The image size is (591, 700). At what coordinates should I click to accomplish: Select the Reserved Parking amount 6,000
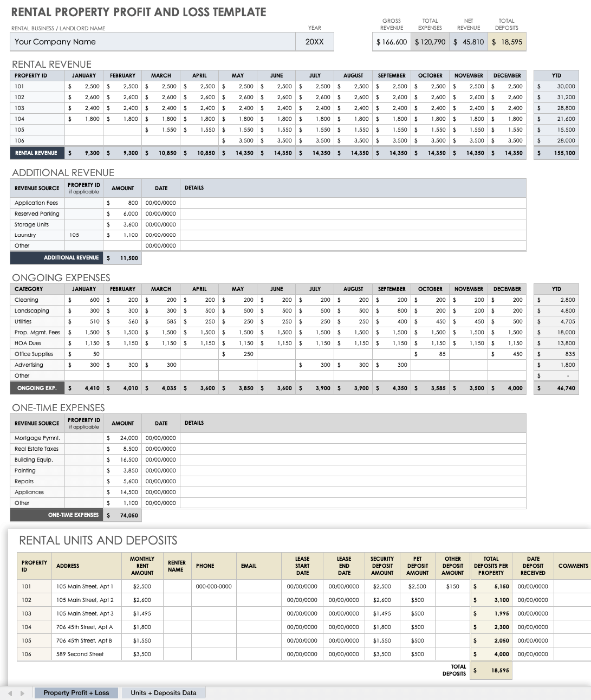click(x=123, y=213)
